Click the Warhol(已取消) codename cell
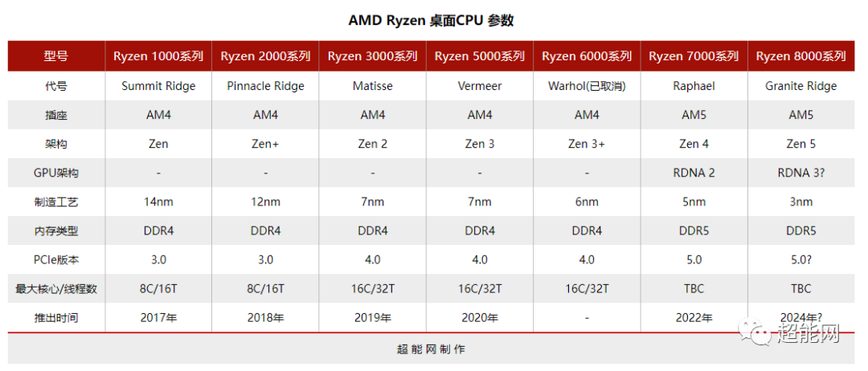Image resolution: width=868 pixels, height=371 pixels. click(587, 86)
